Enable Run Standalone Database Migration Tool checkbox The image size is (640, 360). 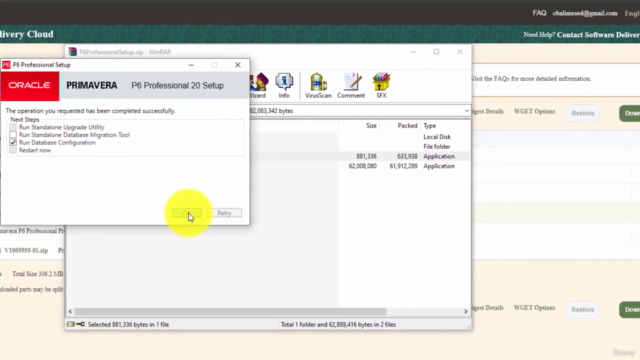click(13, 135)
